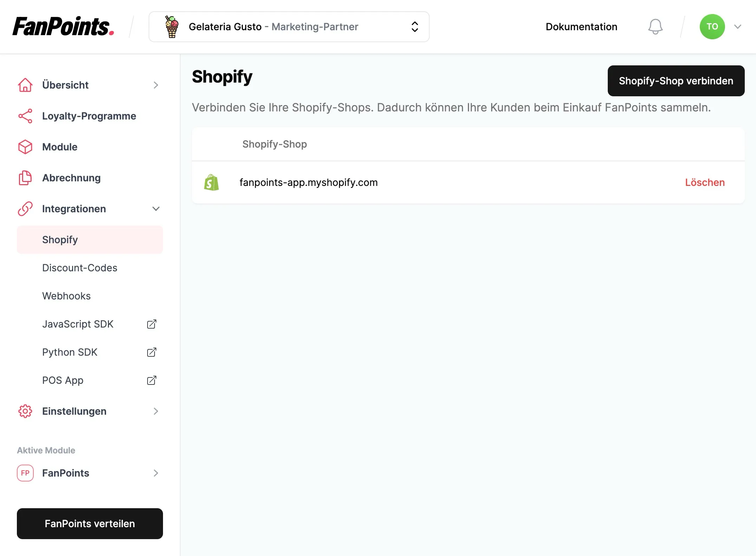This screenshot has width=756, height=556.
Task: Expand the FanPoints module chevron
Action: pyautogui.click(x=156, y=473)
